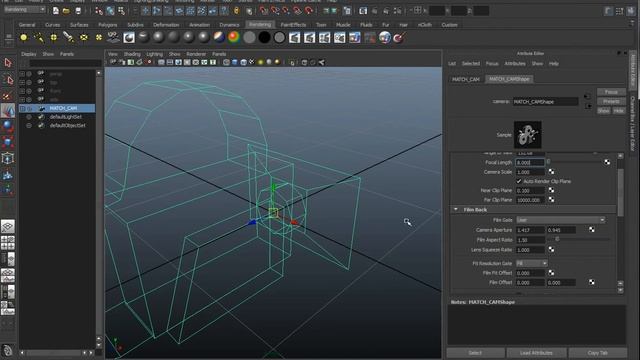
Task: Click the Select button at bottom
Action: coord(475,353)
